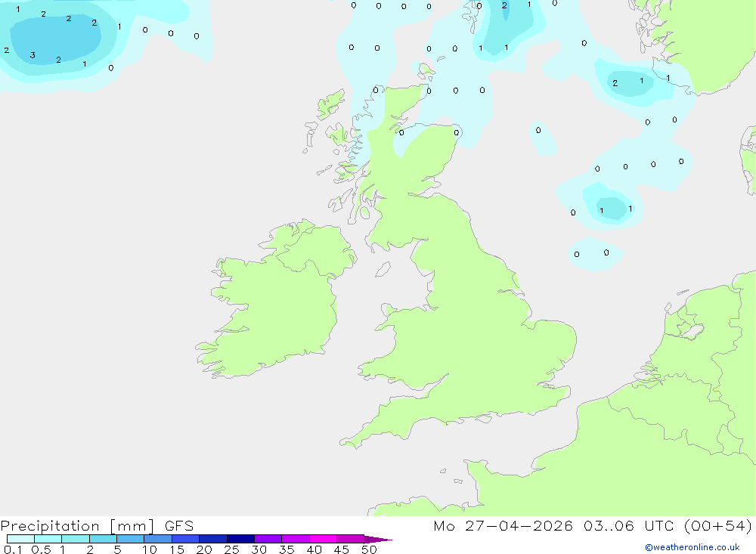Click the '45' legend scale label

point(342,549)
